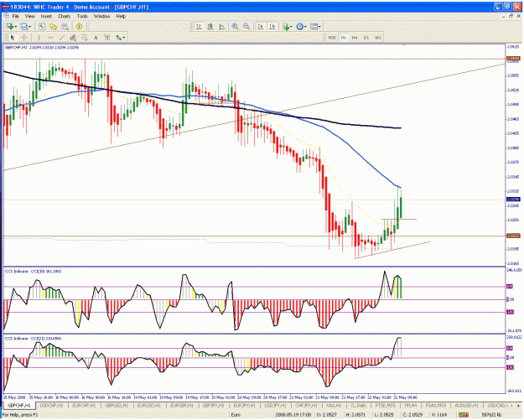Open the Insert menu
This screenshot has height=420, width=524.
(x=46, y=16)
